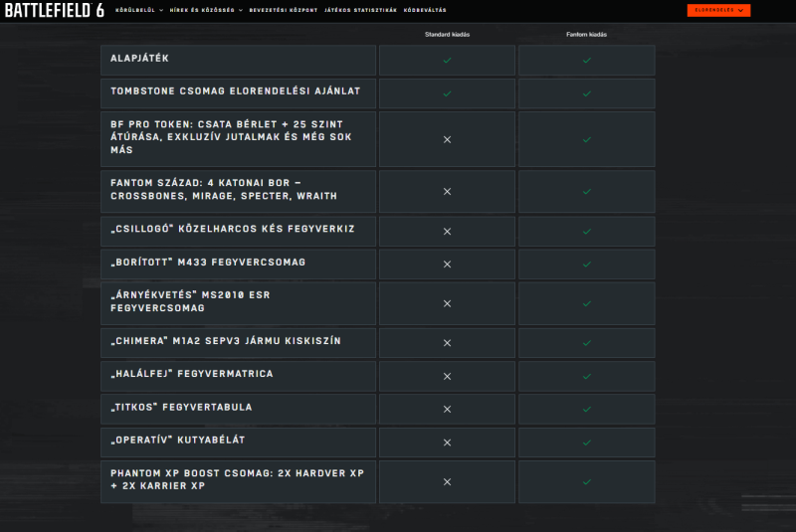Go to Bevezetési Központ page
Screen dimensions: 796x532
coord(284,10)
